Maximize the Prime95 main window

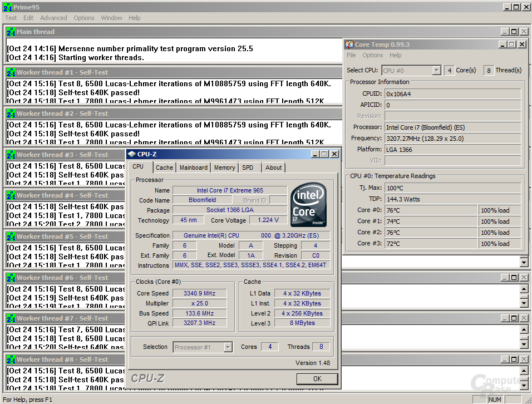pyautogui.click(x=516, y=7)
